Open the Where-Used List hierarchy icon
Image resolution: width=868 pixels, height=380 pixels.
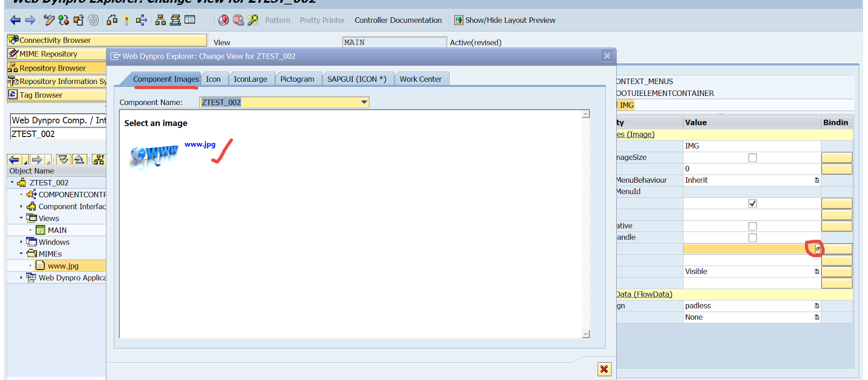[x=161, y=20]
